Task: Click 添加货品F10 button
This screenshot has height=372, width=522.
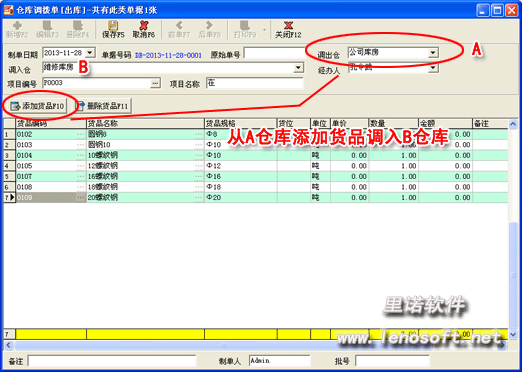Action: point(37,106)
